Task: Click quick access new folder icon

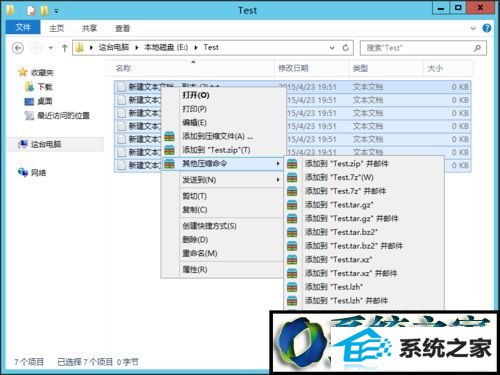Action: pos(44,10)
